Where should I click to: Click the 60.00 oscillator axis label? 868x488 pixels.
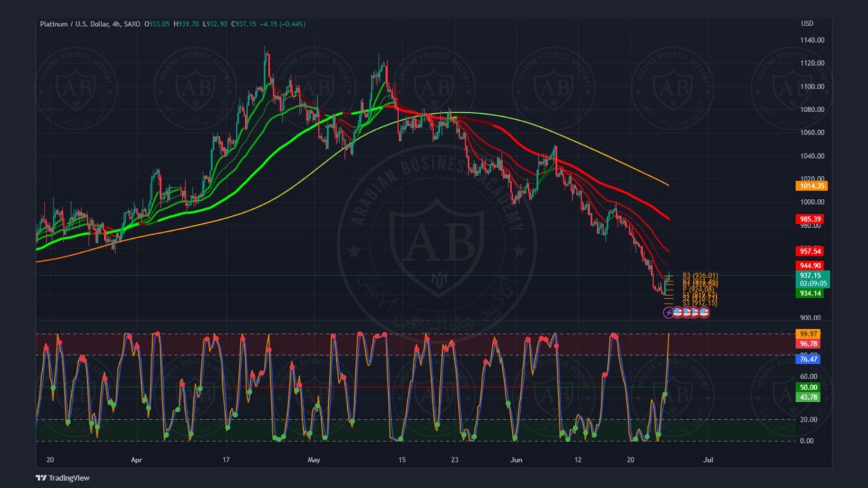(x=808, y=376)
